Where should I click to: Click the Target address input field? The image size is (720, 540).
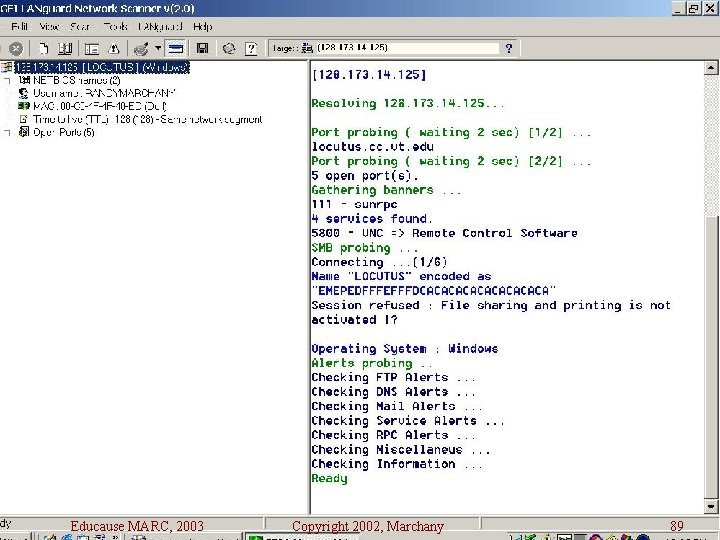point(407,48)
